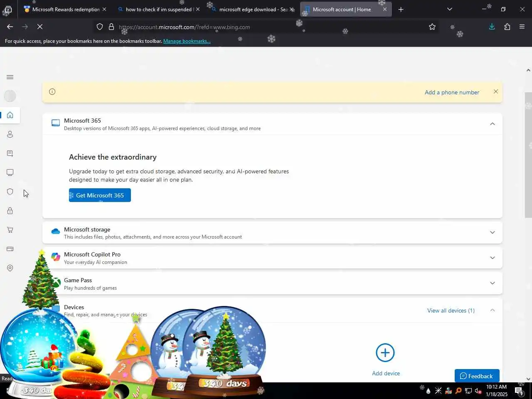The width and height of the screenshot is (532, 399).
Task: Open the Privacy lock icon in sidebar
Action: point(10,211)
